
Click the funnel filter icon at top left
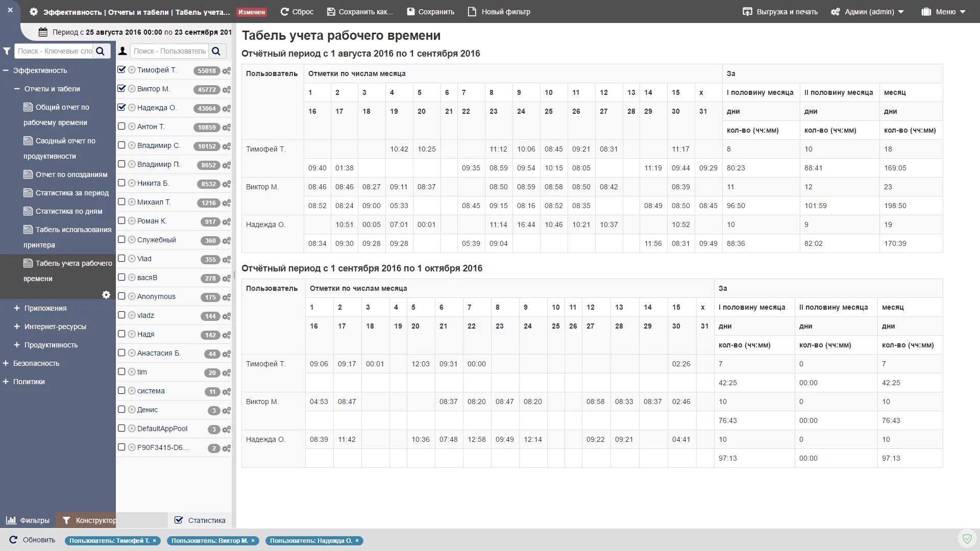tap(7, 51)
